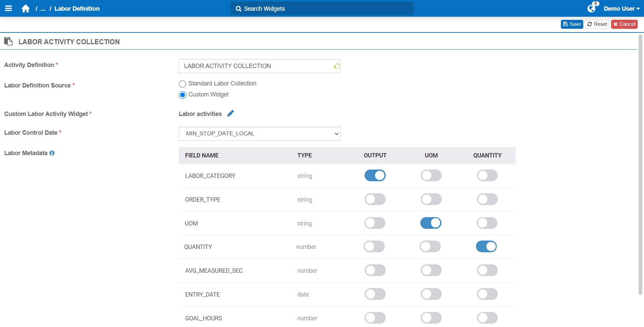Save the labor definition
The image size is (644, 327).
pyautogui.click(x=572, y=24)
